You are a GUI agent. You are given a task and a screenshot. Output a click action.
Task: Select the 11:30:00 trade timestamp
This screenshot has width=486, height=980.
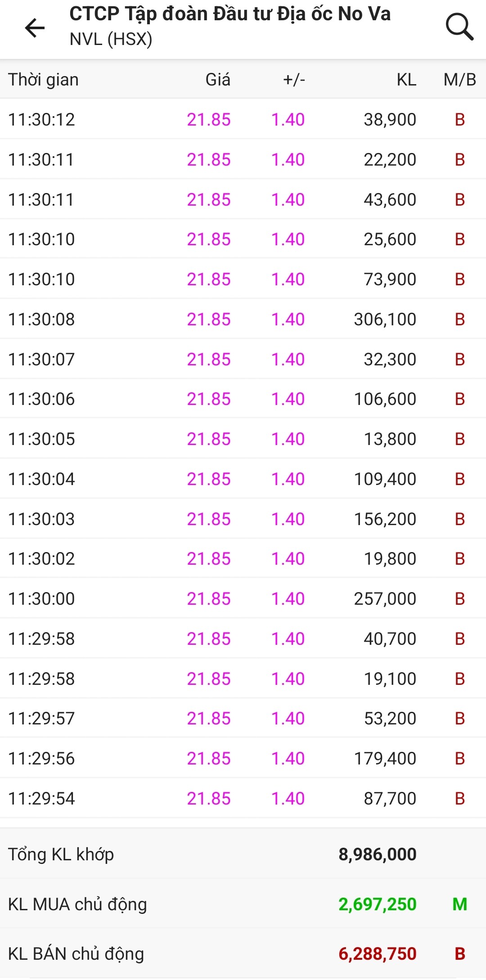42,599
